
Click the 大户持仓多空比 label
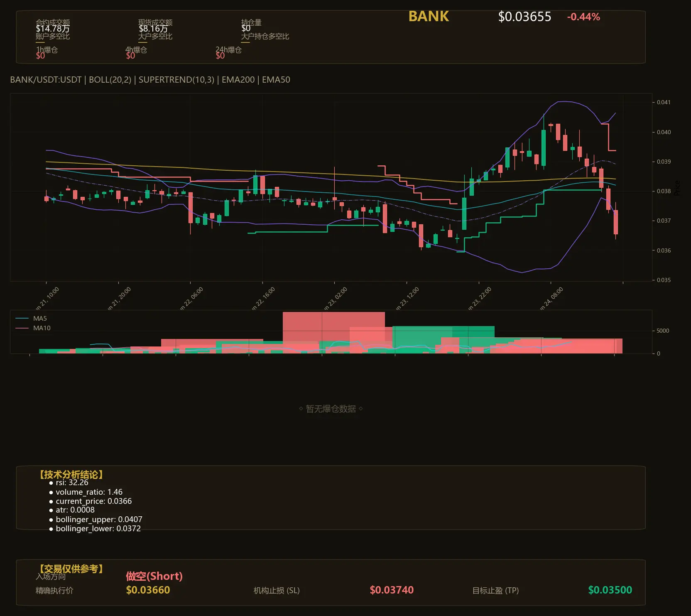pos(265,36)
